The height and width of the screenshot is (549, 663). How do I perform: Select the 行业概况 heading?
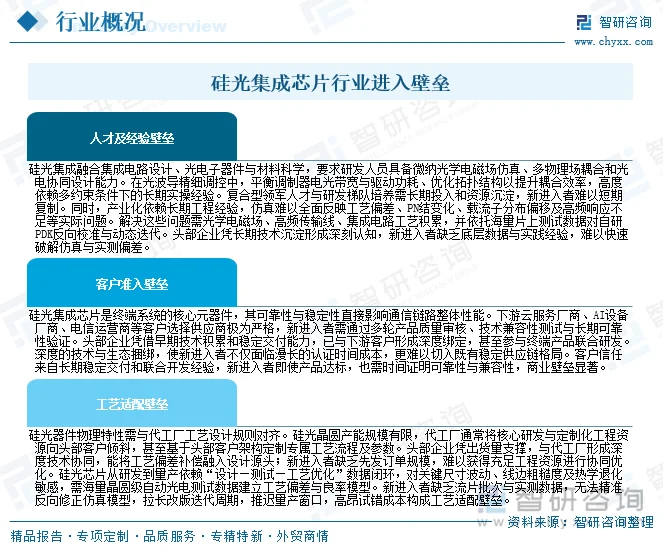click(100, 22)
